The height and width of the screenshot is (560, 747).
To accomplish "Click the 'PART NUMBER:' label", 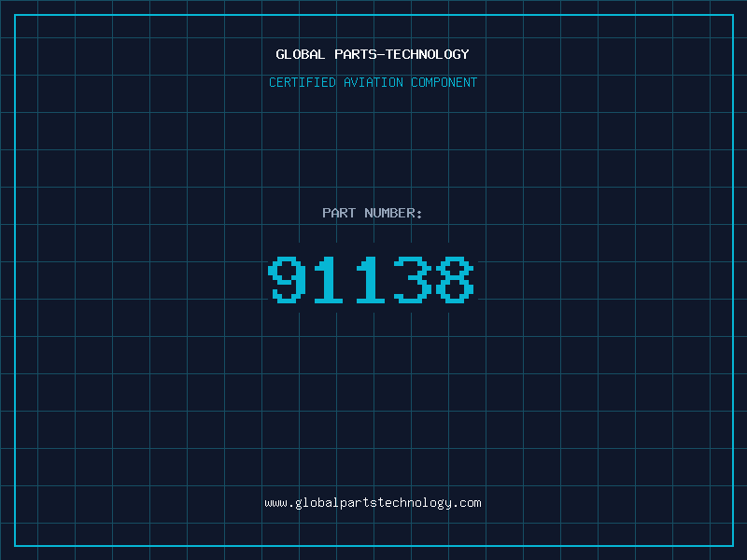I will tap(373, 213).
